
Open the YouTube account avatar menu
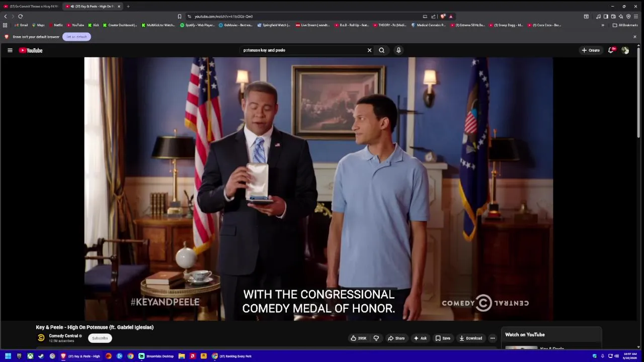pos(625,50)
